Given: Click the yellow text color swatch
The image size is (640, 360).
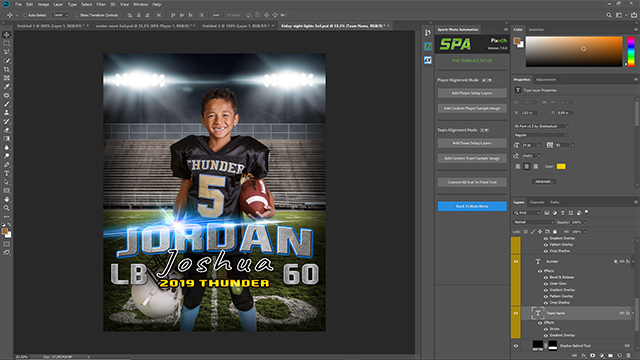Looking at the screenshot, I should 561,166.
